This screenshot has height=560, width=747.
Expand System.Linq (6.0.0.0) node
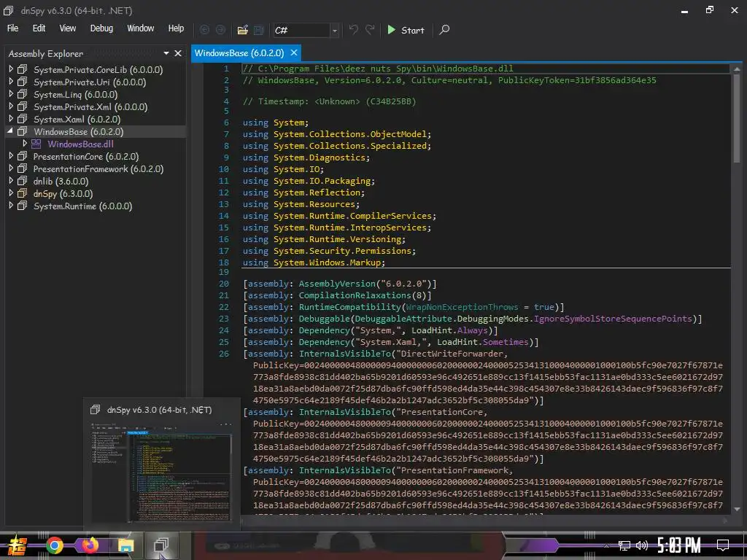pos(11,94)
